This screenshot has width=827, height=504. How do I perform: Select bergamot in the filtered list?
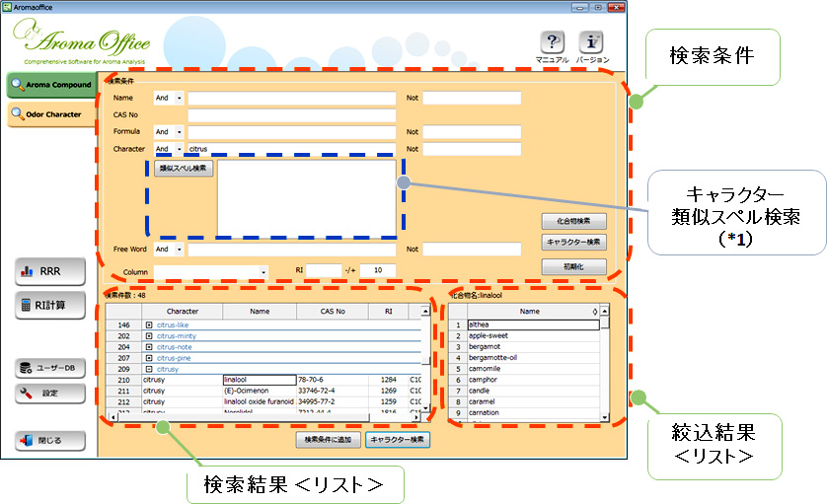pyautogui.click(x=533, y=347)
